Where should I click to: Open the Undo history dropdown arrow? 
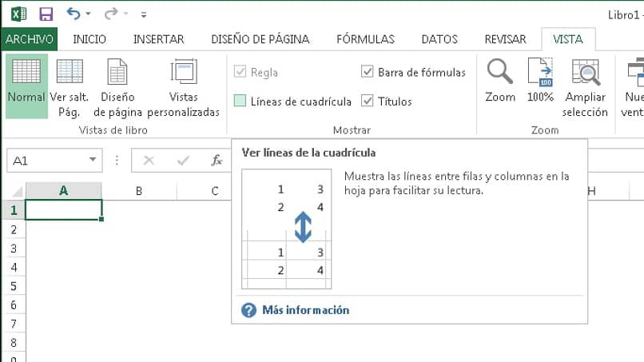(x=87, y=14)
